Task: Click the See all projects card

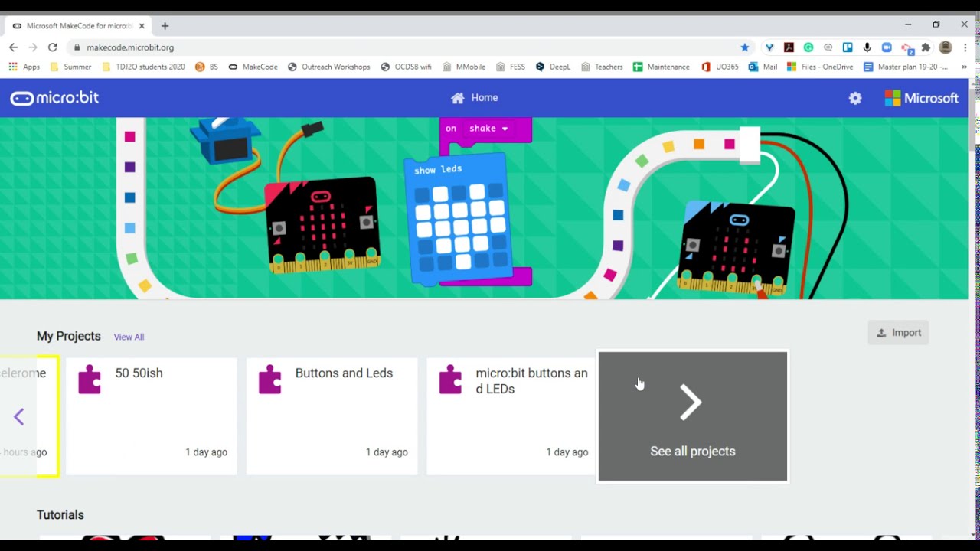Action: (693, 416)
